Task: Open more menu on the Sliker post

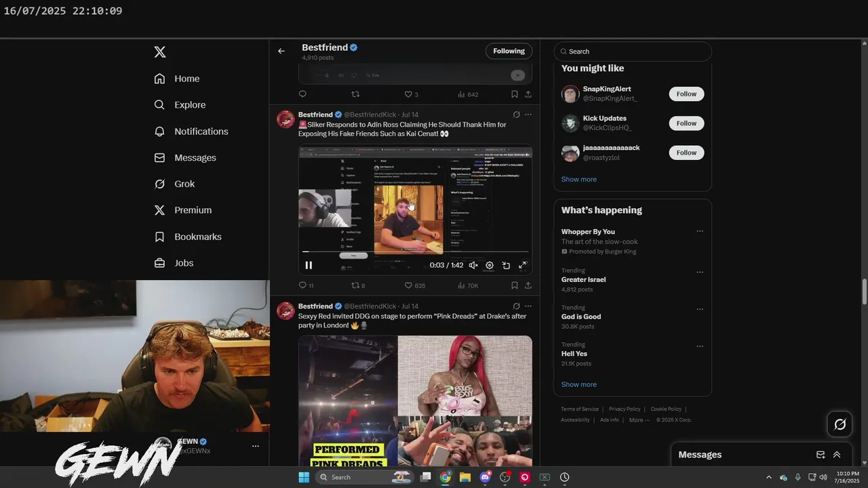Action: coord(528,115)
